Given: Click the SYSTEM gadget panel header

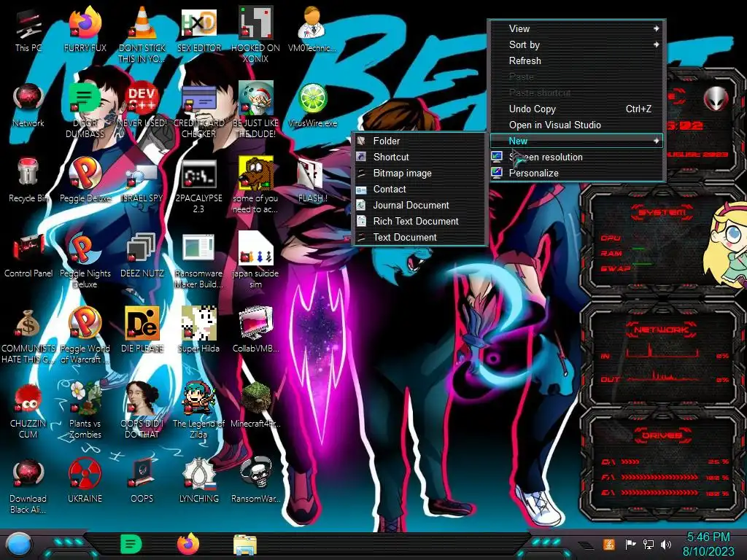Looking at the screenshot, I should pos(662,212).
